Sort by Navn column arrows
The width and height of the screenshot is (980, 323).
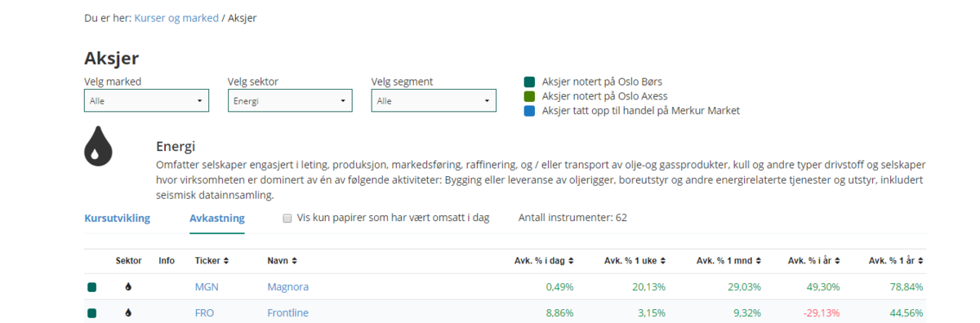tap(294, 261)
